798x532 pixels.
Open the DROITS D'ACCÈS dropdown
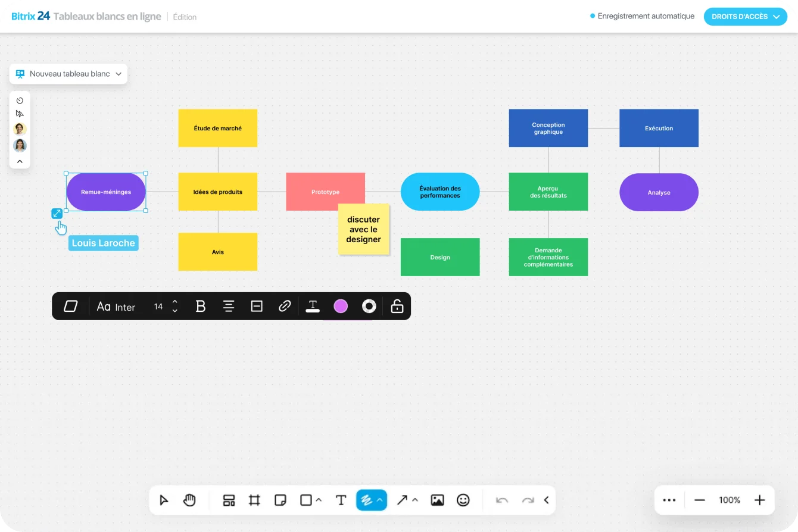745,17
